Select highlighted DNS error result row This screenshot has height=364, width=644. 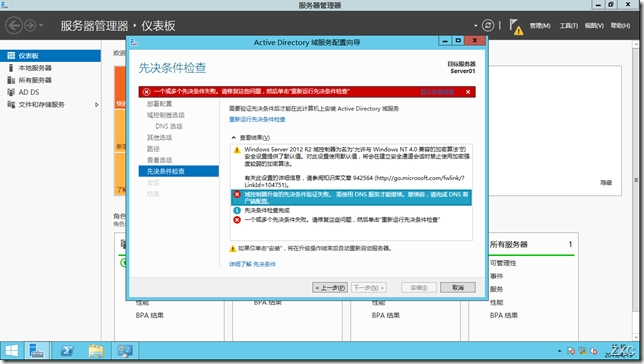351,198
